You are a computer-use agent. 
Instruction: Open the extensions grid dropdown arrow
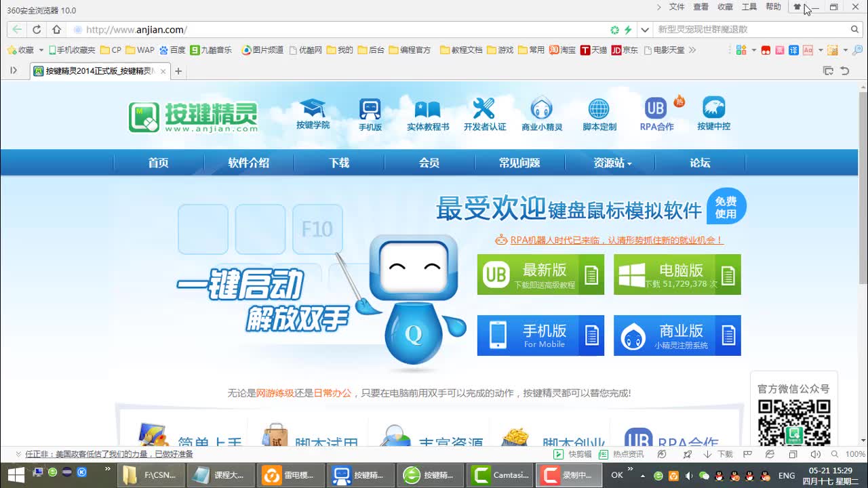[x=753, y=50]
